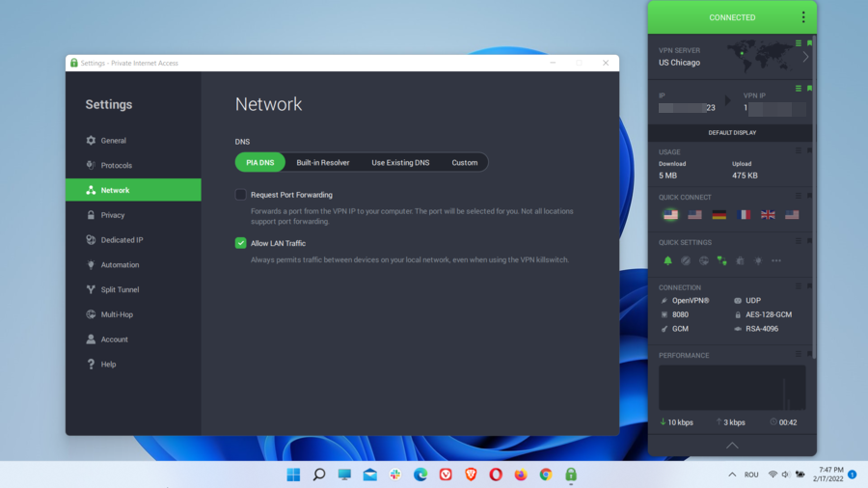Toggle debug logging bug icon in Quick Settings

740,260
